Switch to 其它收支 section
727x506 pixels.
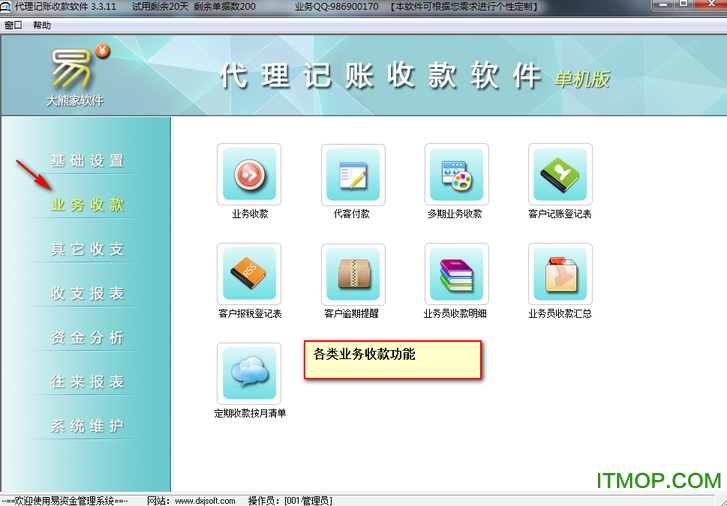(88, 249)
